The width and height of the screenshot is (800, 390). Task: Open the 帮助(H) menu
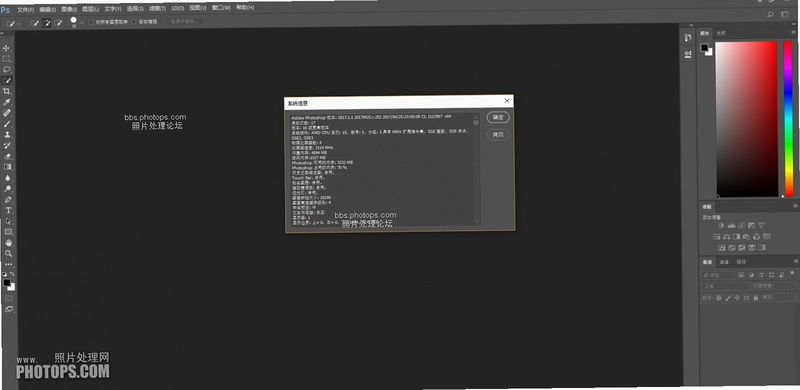[245, 8]
